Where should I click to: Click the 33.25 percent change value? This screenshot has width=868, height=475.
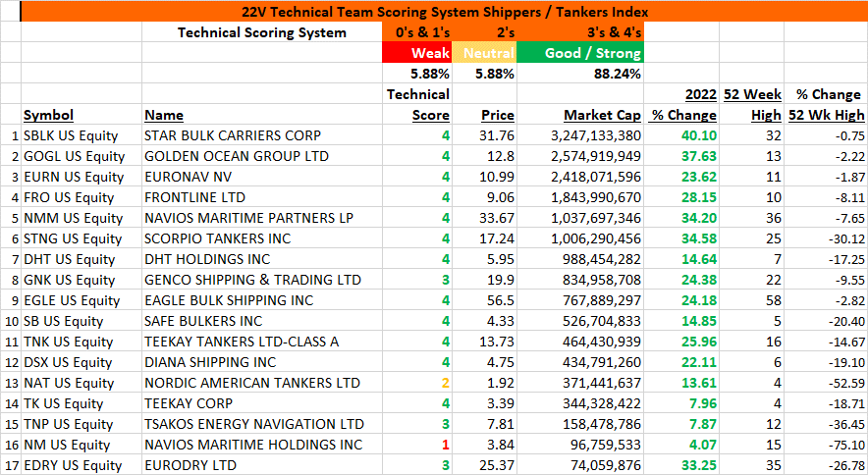pyautogui.click(x=681, y=465)
